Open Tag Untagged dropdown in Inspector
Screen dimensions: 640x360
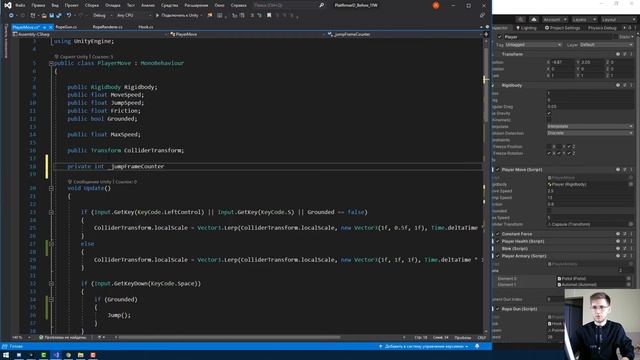[533, 44]
